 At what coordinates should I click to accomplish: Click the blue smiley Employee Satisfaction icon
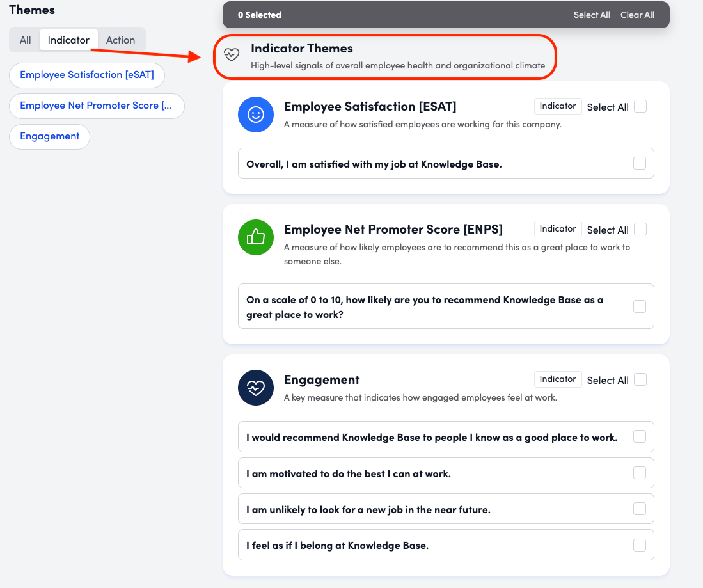(x=256, y=115)
